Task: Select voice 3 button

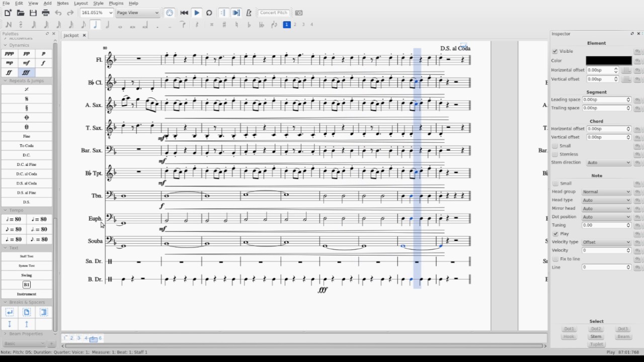Action: pyautogui.click(x=303, y=24)
